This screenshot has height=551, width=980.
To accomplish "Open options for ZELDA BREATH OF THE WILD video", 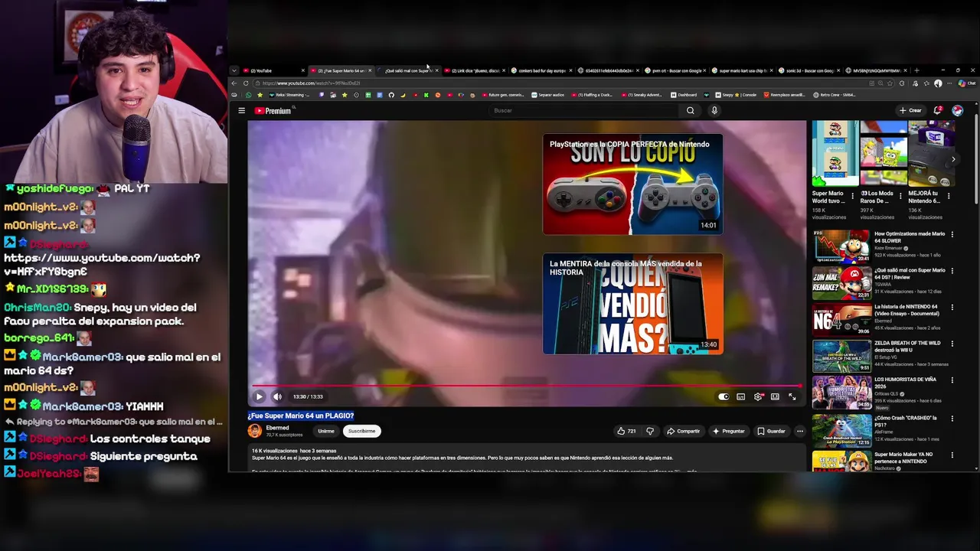I will 952,344.
